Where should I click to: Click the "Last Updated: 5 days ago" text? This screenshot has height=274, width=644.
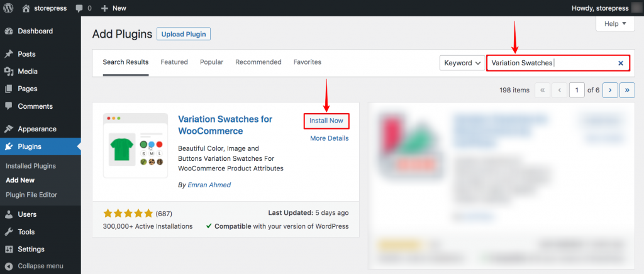308,213
